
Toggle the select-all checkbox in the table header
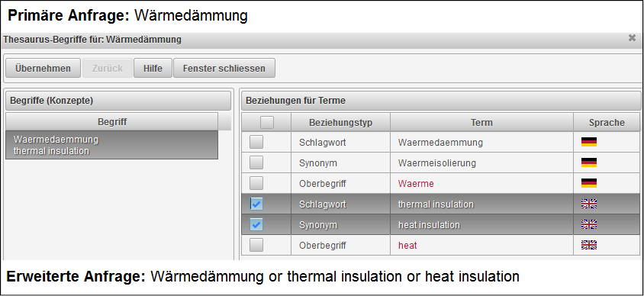point(267,122)
